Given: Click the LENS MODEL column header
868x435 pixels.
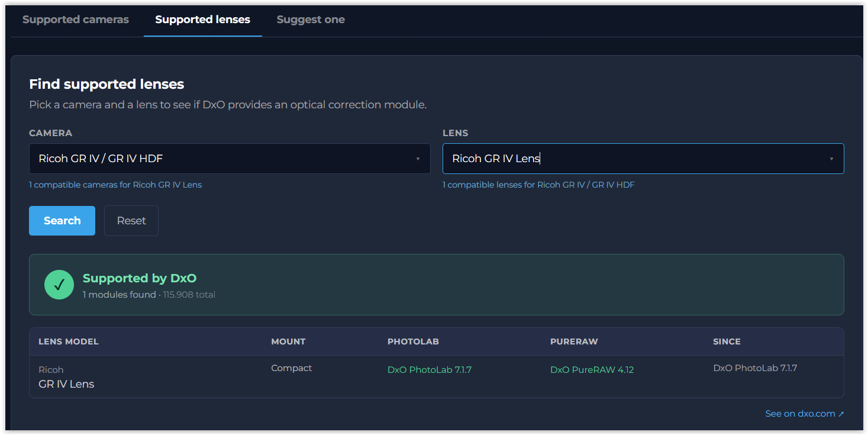Looking at the screenshot, I should [x=69, y=341].
